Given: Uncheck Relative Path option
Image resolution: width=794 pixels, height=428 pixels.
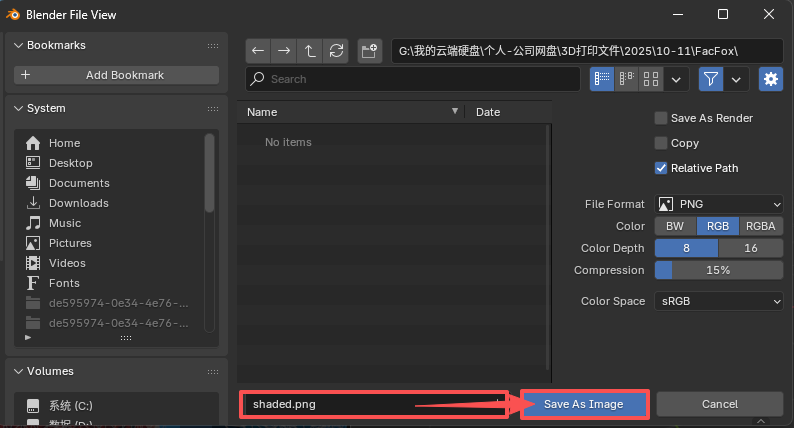Looking at the screenshot, I should 661,168.
